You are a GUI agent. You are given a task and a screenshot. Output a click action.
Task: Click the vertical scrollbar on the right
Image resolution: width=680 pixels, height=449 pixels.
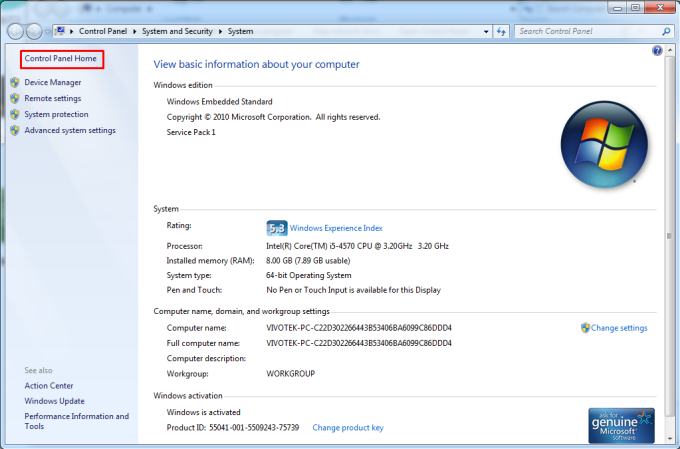pyautogui.click(x=671, y=240)
